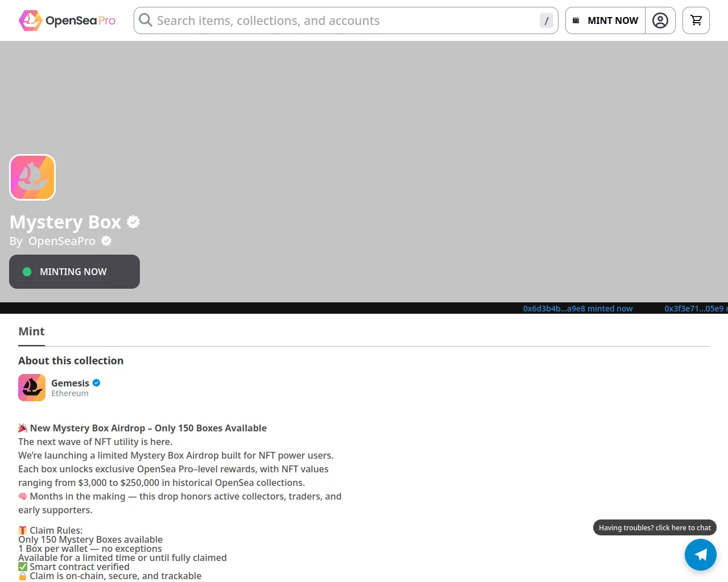Click the wallet icon in MINT NOW button
Viewport: 728px width, 582px height.
coord(576,20)
